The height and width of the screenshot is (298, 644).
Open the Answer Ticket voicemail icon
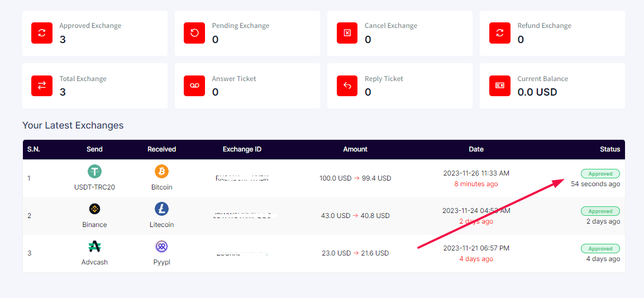195,86
